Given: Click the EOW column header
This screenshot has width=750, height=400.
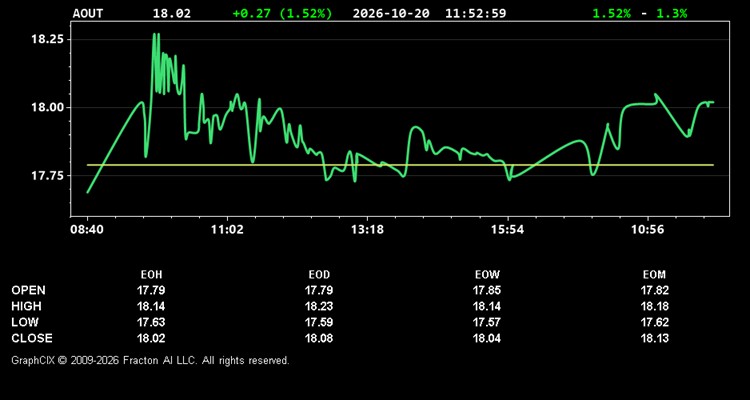Looking at the screenshot, I should click(x=487, y=275).
